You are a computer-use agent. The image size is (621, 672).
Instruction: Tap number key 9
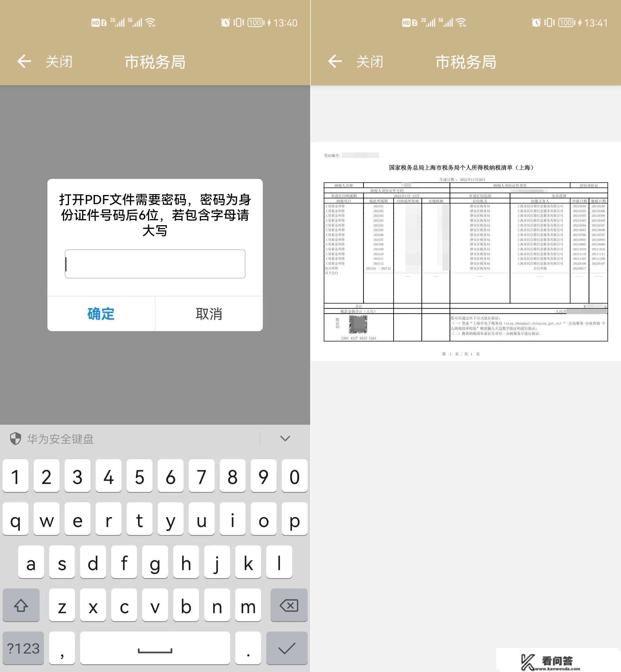(x=263, y=476)
